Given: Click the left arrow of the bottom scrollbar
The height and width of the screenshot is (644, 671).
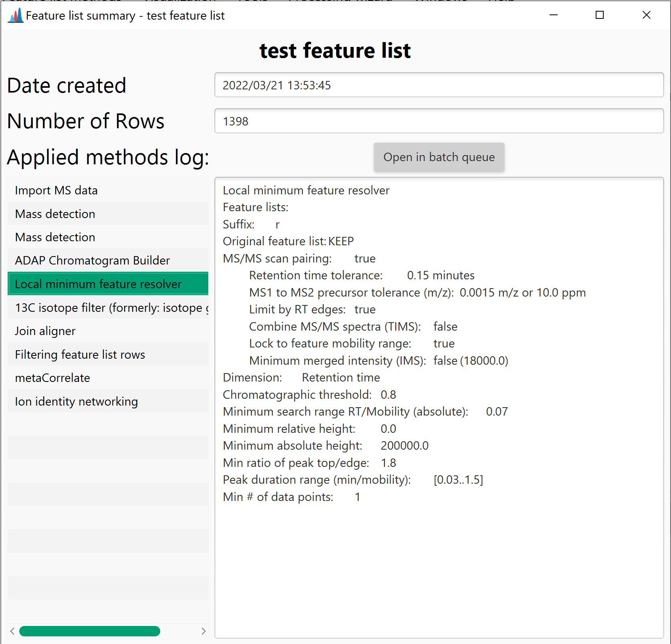Looking at the screenshot, I should pyautogui.click(x=12, y=631).
